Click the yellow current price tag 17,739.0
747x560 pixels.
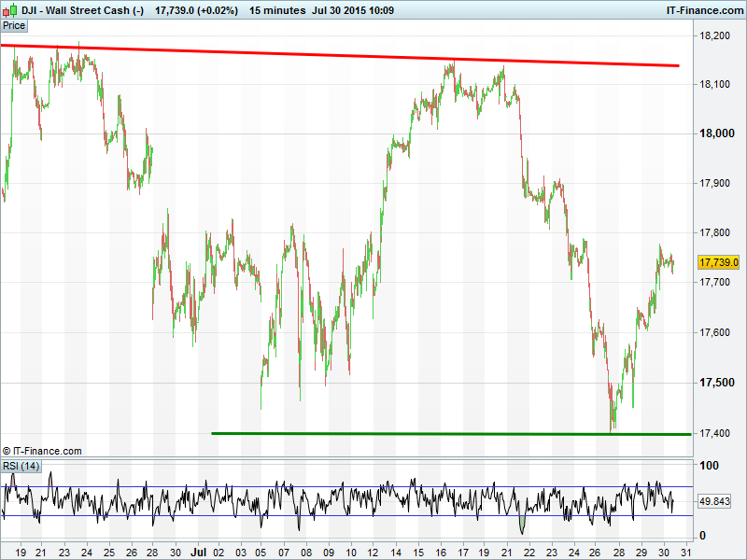(x=719, y=262)
